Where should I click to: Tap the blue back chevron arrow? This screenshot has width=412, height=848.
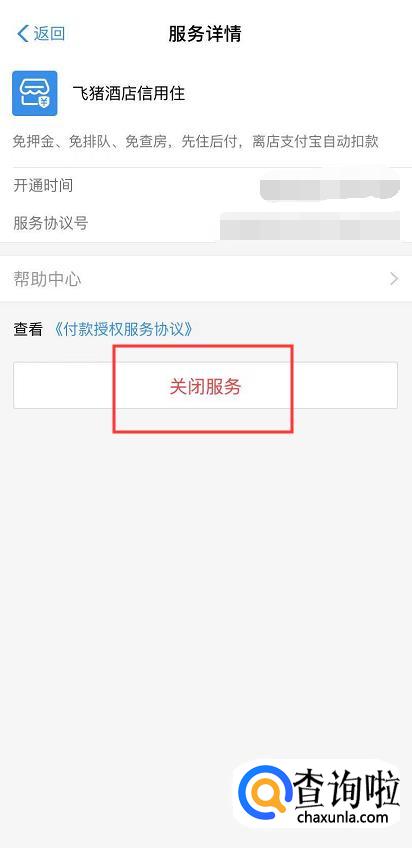coord(22,34)
